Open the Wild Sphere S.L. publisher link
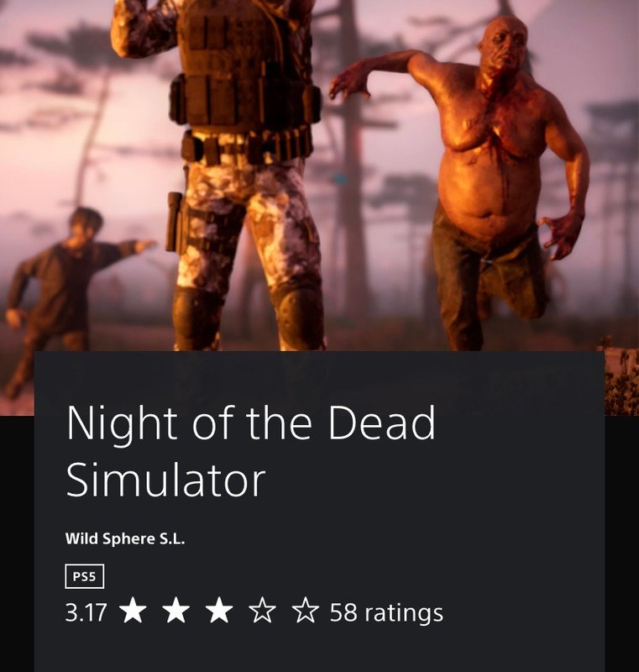 click(x=125, y=538)
